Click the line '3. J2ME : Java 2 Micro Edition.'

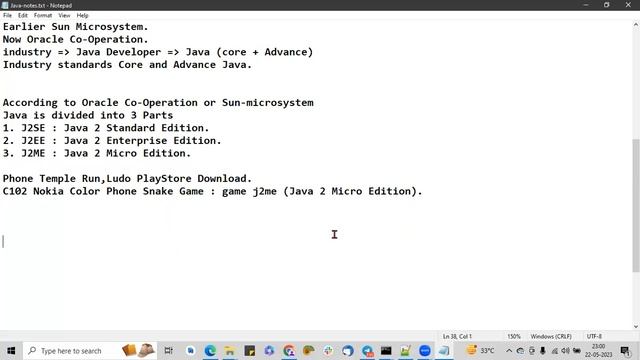[97, 153]
